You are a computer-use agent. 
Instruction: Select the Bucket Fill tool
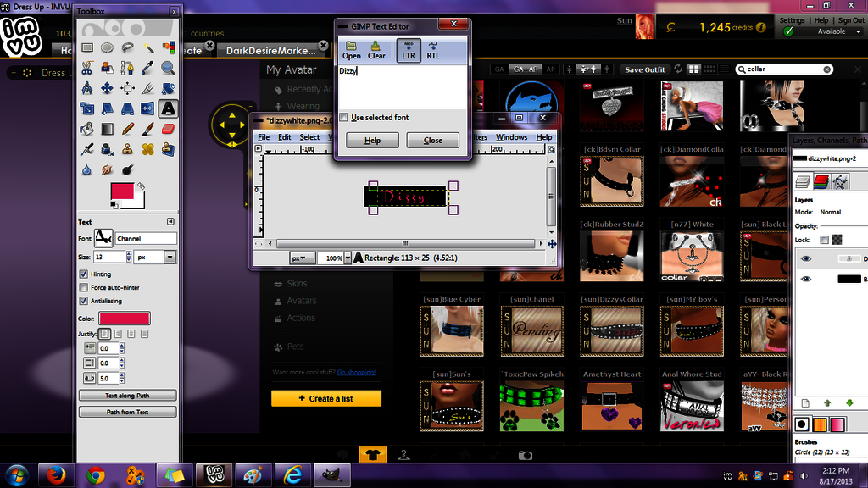[87, 129]
